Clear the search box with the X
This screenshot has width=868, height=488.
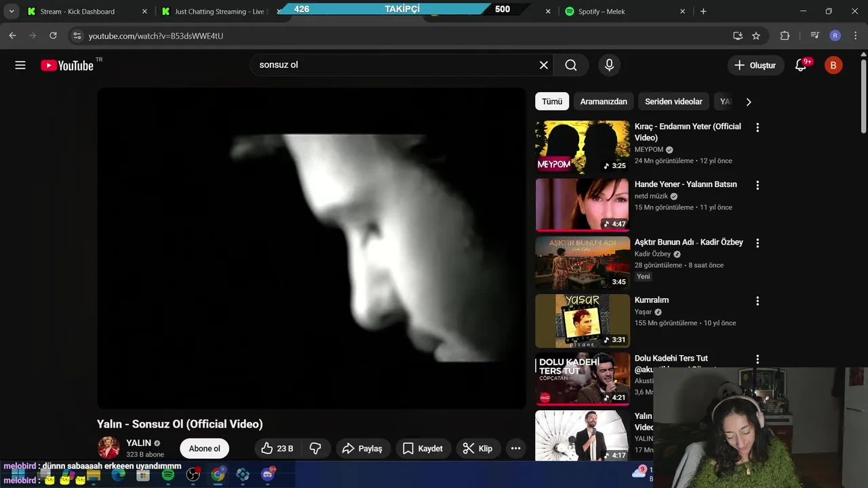tap(544, 65)
